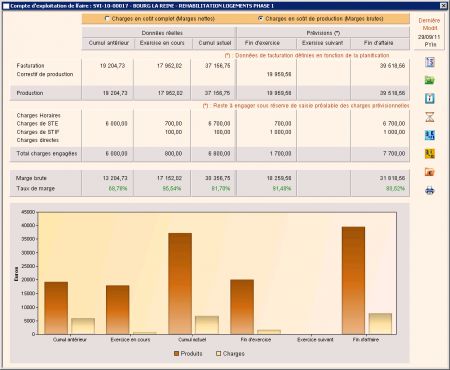Close the Compte d'exploitation window
The image size is (450, 370).
[443, 6]
